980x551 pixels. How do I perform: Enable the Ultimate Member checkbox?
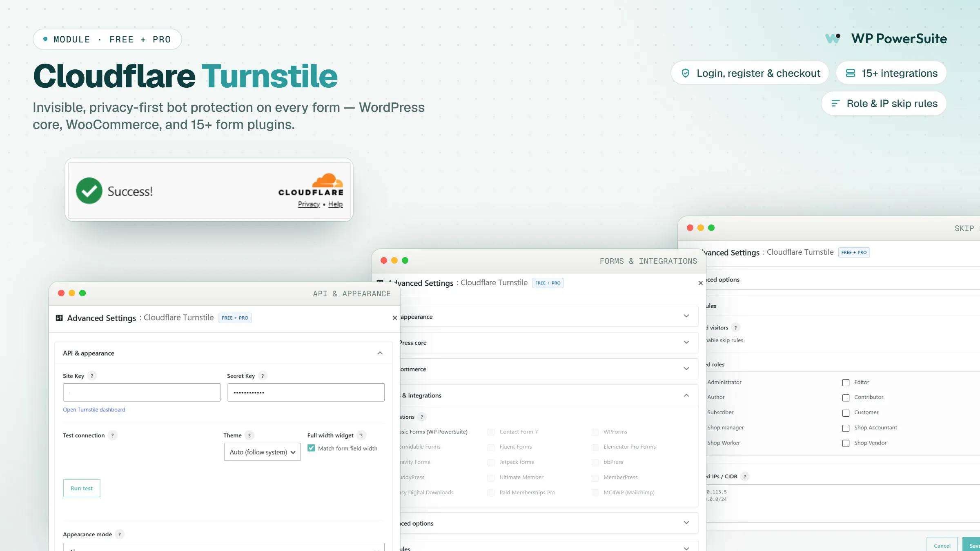(491, 478)
